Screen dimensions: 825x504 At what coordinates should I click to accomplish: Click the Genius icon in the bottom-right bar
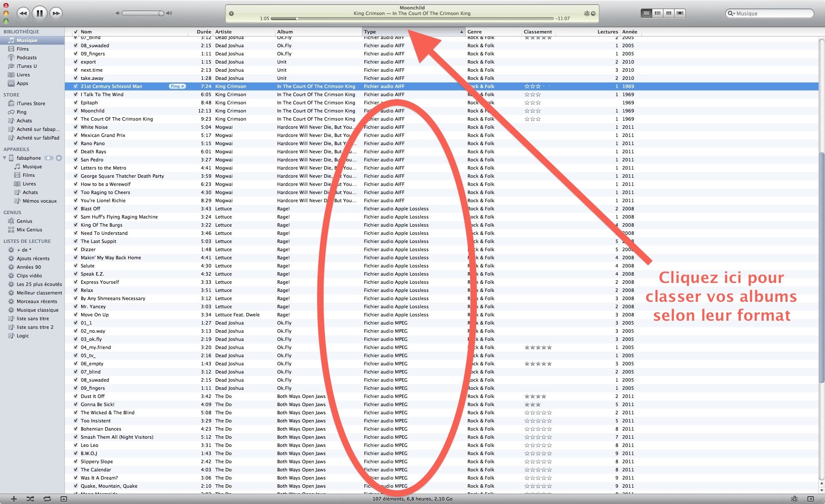click(x=794, y=499)
